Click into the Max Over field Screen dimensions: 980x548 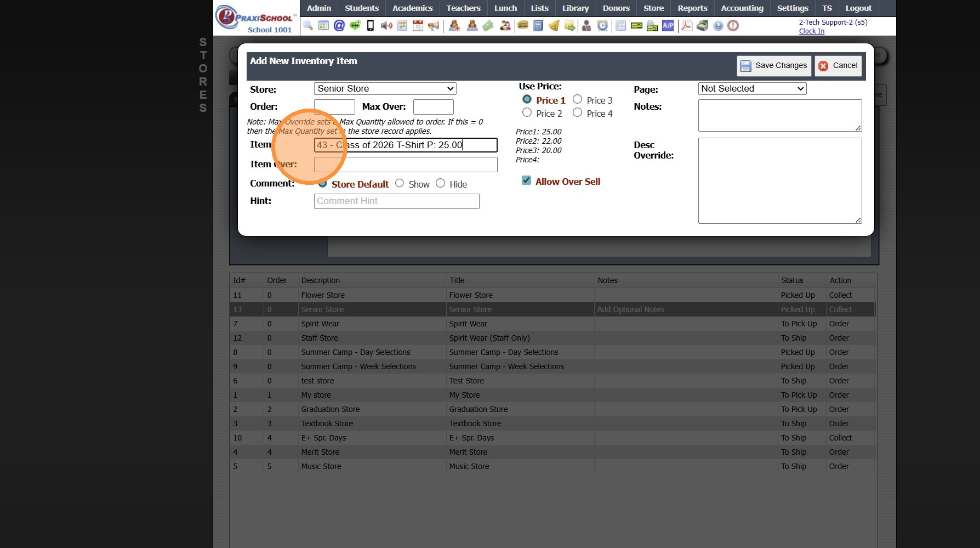click(434, 107)
